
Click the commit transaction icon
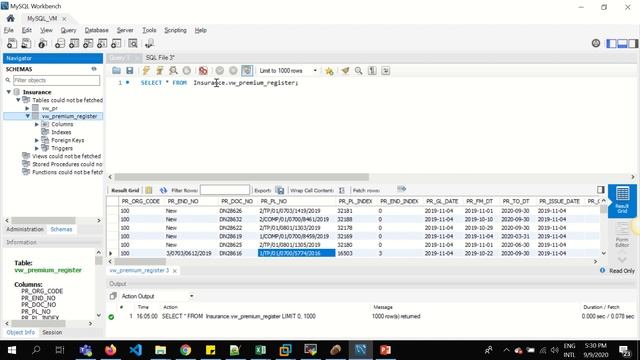[220, 71]
